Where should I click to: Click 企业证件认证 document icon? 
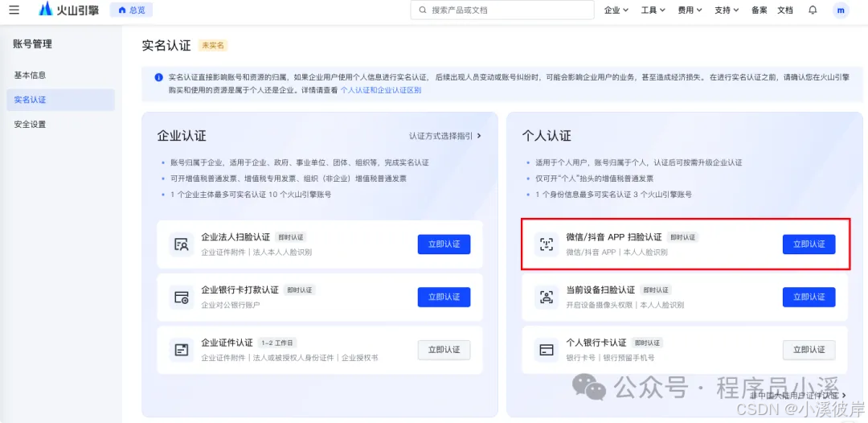[182, 350]
